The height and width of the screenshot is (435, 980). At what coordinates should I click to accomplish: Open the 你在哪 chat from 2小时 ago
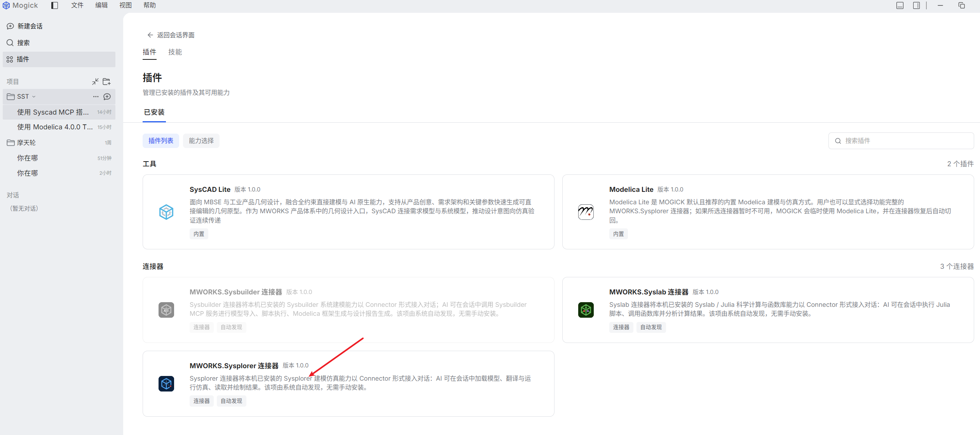[x=59, y=173]
